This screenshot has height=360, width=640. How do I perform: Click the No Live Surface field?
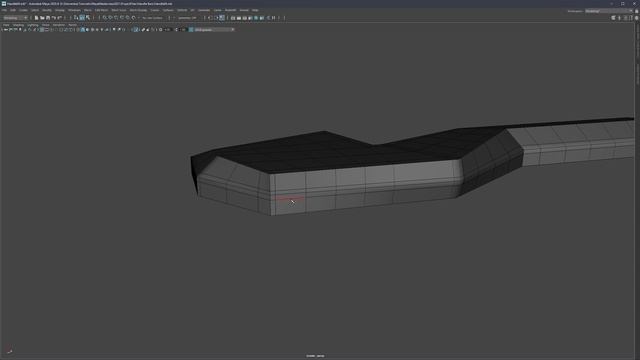[x=153, y=18]
